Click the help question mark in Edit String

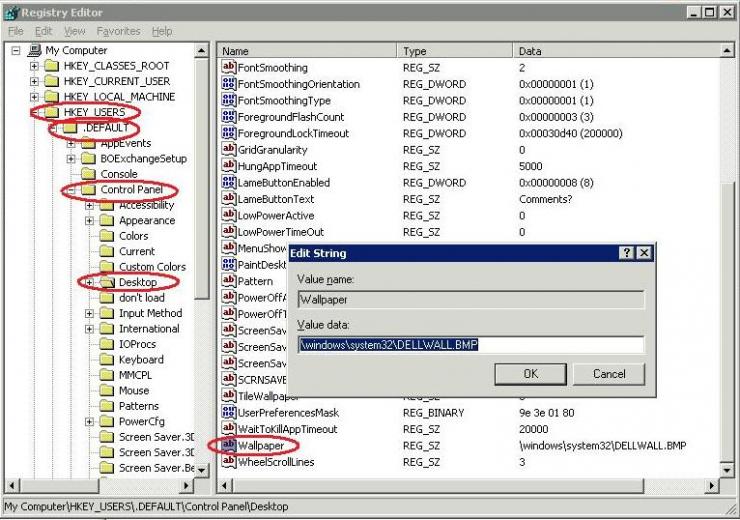pyautogui.click(x=626, y=253)
